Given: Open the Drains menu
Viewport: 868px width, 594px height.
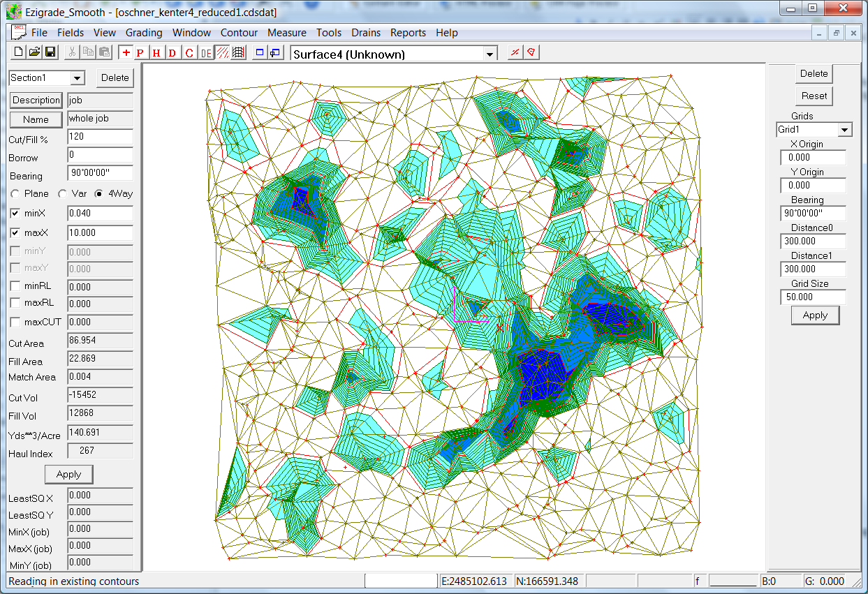Looking at the screenshot, I should 366,33.
